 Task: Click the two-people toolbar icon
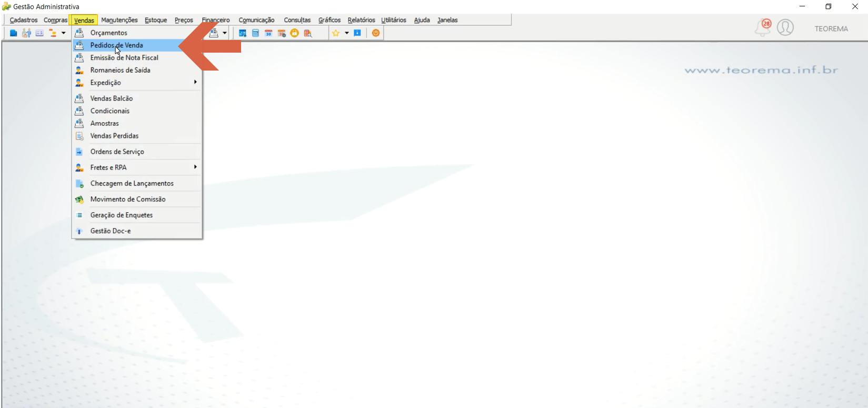pos(26,33)
